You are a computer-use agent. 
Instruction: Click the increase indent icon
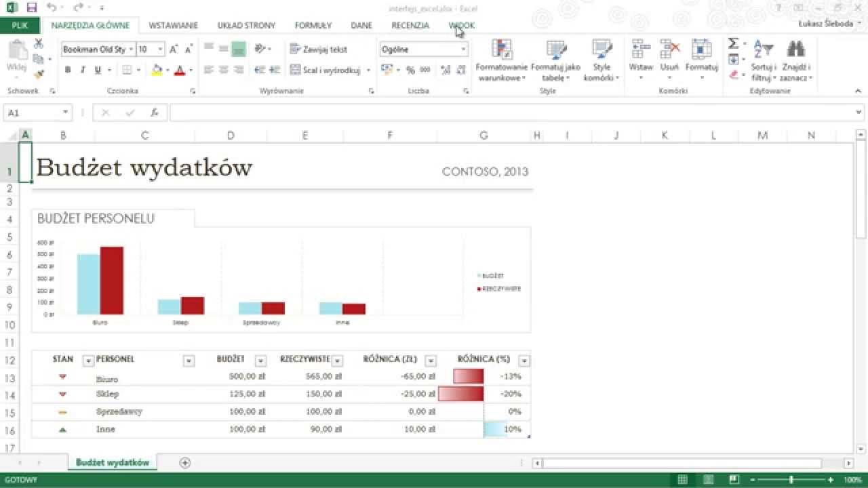pos(275,70)
